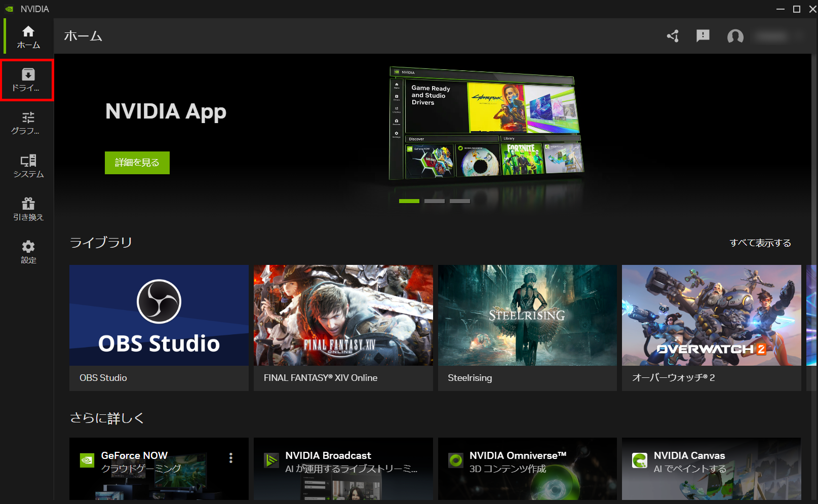
Task: Click the NVIDIA App banner title
Action: click(x=166, y=112)
